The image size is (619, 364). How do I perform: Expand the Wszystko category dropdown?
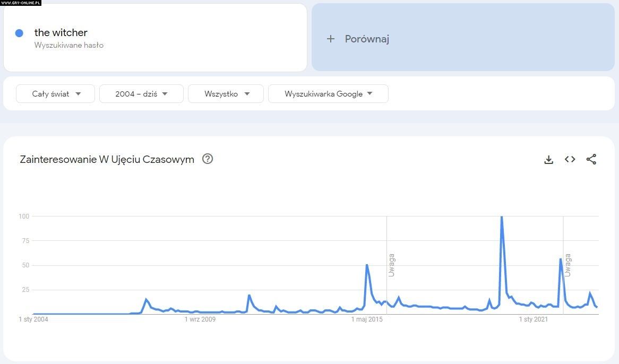(x=226, y=94)
